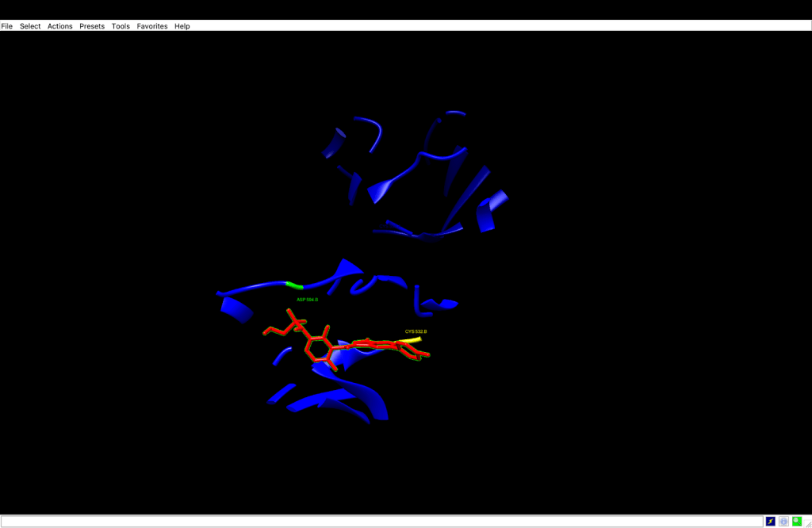Click the CYS 532.B text label
Viewport: 812px width, 528px height.
416,331
